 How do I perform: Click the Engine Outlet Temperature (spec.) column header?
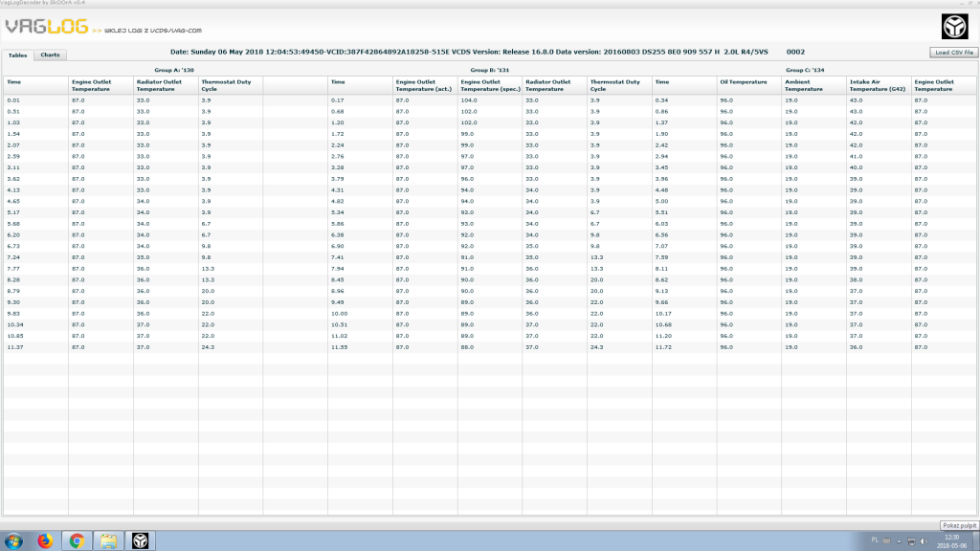coord(490,85)
